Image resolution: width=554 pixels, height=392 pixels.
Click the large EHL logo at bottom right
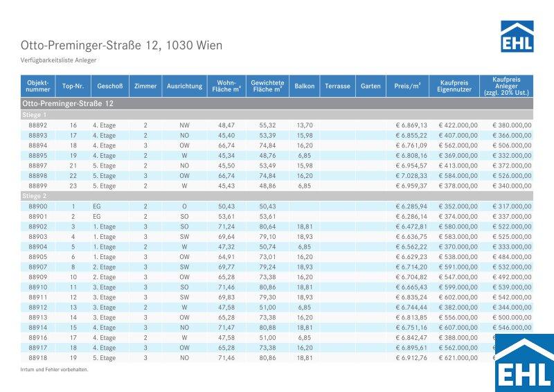coord(524,363)
